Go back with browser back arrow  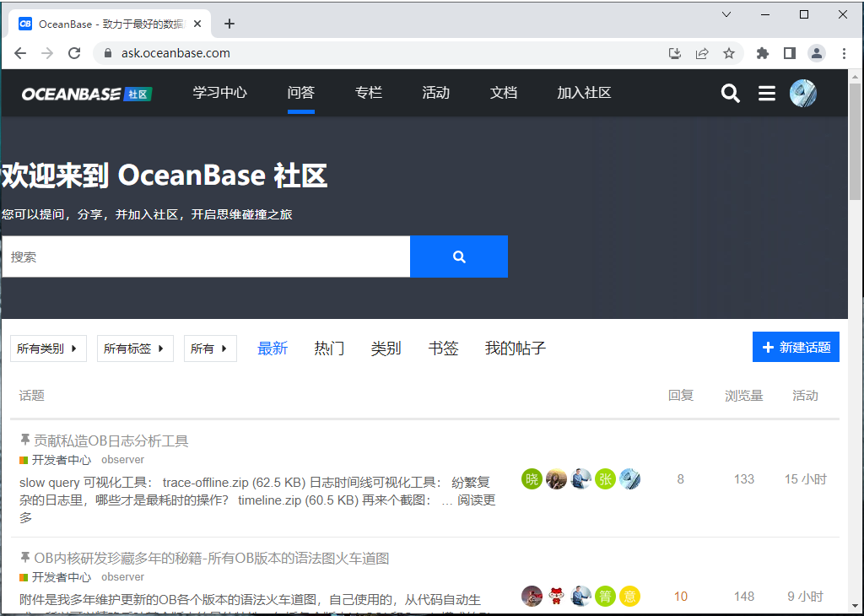click(20, 53)
